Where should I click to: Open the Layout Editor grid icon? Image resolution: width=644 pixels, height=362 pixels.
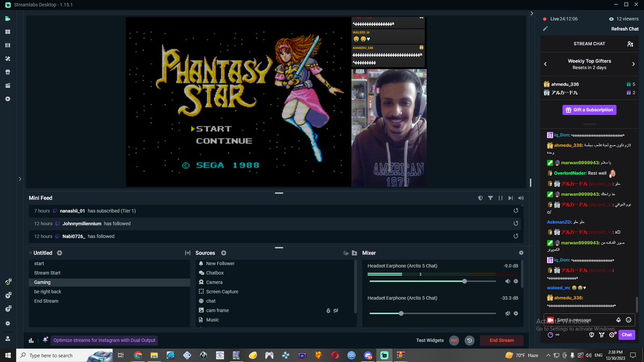click(x=8, y=32)
